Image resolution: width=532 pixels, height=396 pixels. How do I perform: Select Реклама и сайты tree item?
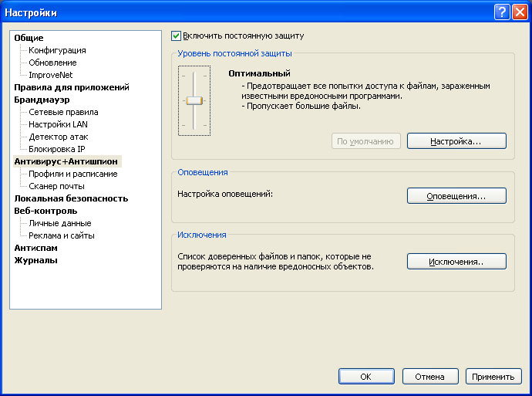point(62,235)
